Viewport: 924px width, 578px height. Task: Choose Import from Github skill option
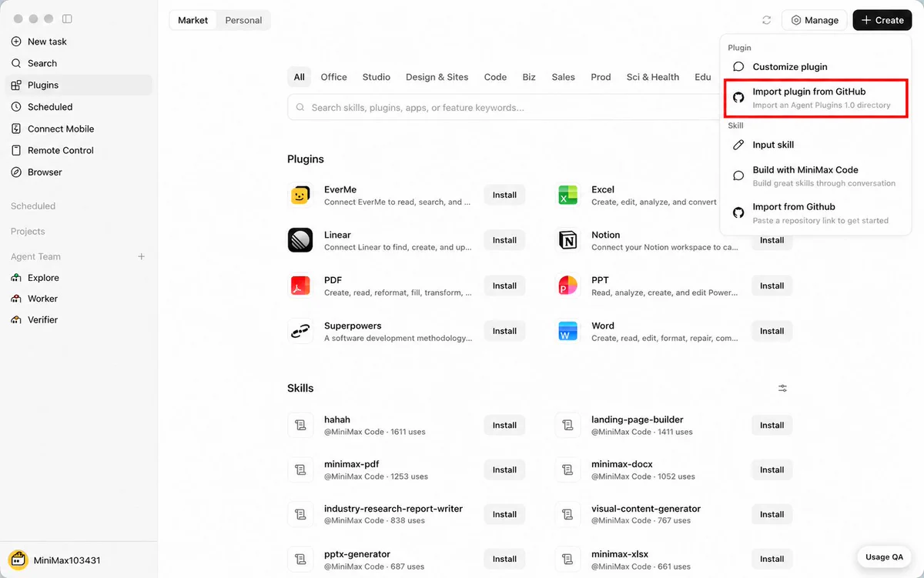point(816,213)
